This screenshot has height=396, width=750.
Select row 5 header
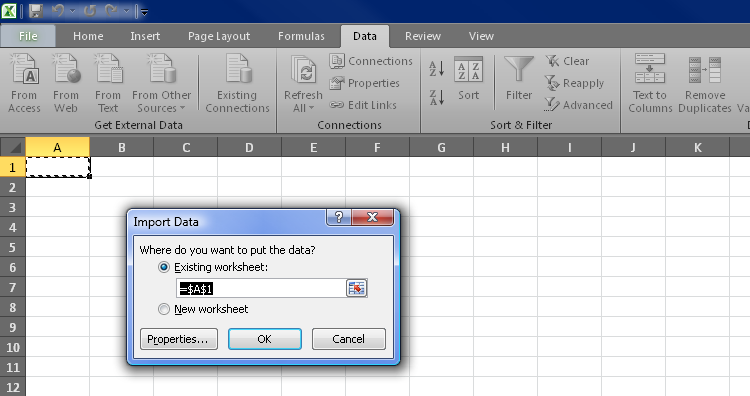point(12,247)
